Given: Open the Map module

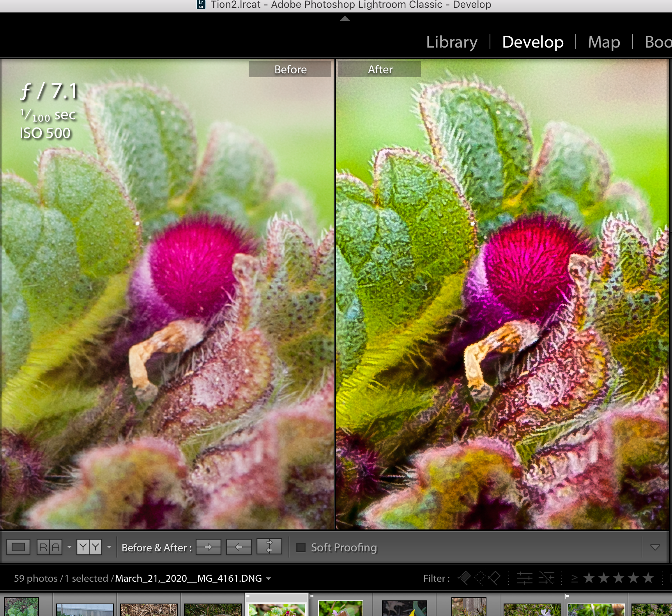Looking at the screenshot, I should (x=604, y=42).
